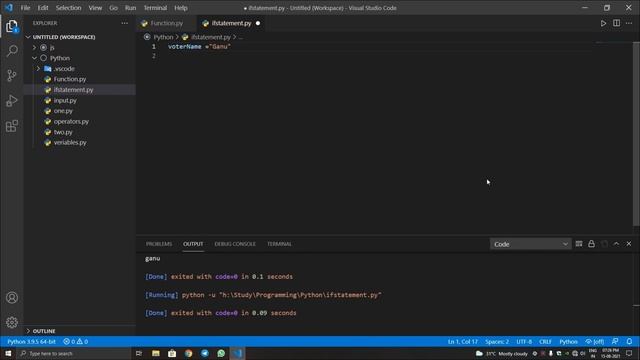Select the Output panel tab

(193, 244)
